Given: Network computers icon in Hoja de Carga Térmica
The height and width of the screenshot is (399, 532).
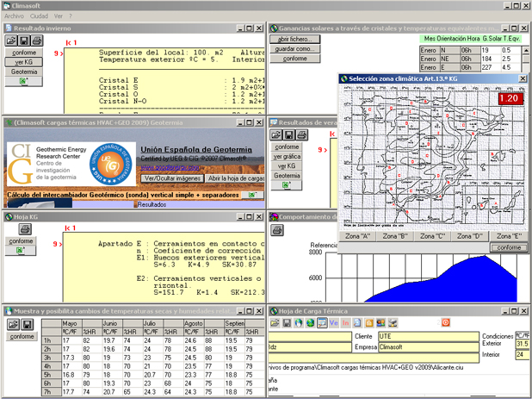Looking at the screenshot, I should click(x=393, y=323).
